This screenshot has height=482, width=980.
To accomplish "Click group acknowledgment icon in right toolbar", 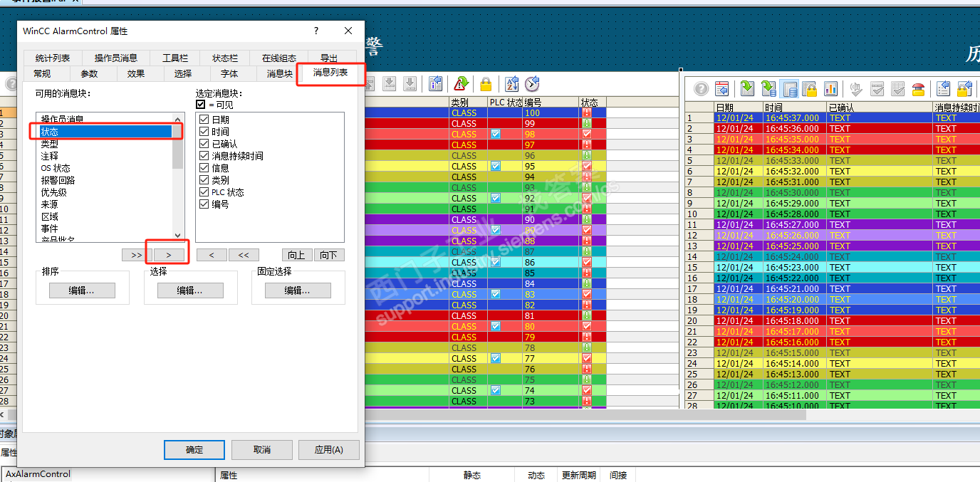I will (x=898, y=89).
